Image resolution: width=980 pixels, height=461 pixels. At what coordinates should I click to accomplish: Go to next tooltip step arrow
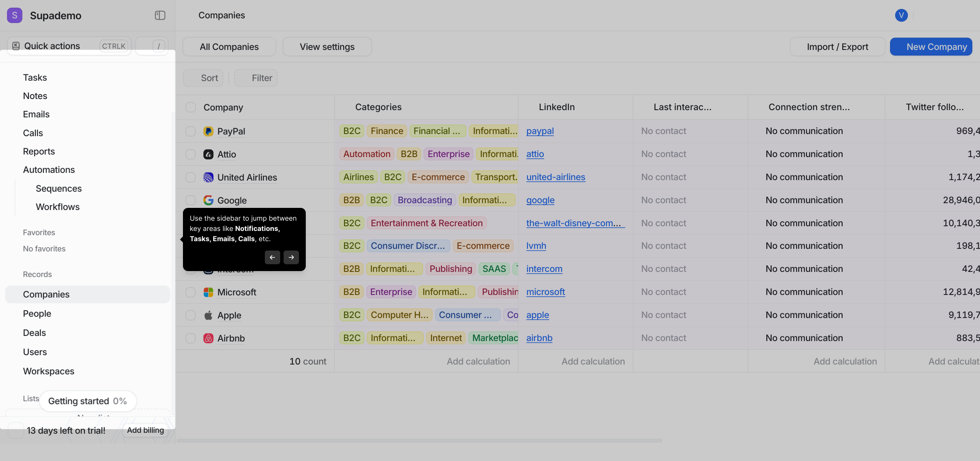(291, 257)
